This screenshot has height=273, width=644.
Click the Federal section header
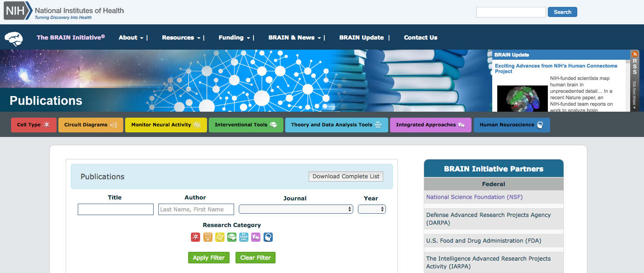(494, 184)
